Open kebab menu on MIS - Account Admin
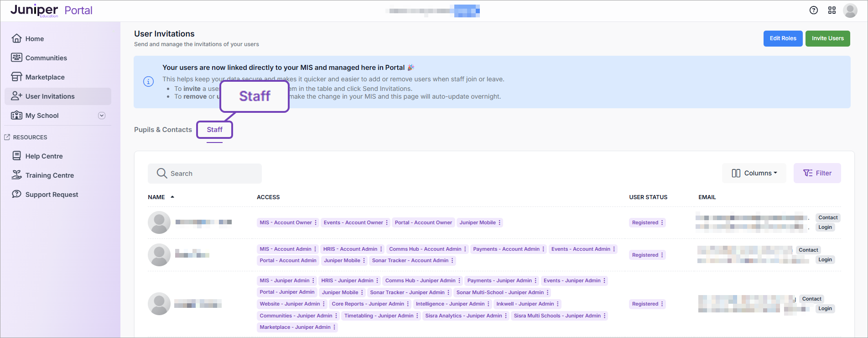Image resolution: width=868 pixels, height=338 pixels. coord(315,249)
